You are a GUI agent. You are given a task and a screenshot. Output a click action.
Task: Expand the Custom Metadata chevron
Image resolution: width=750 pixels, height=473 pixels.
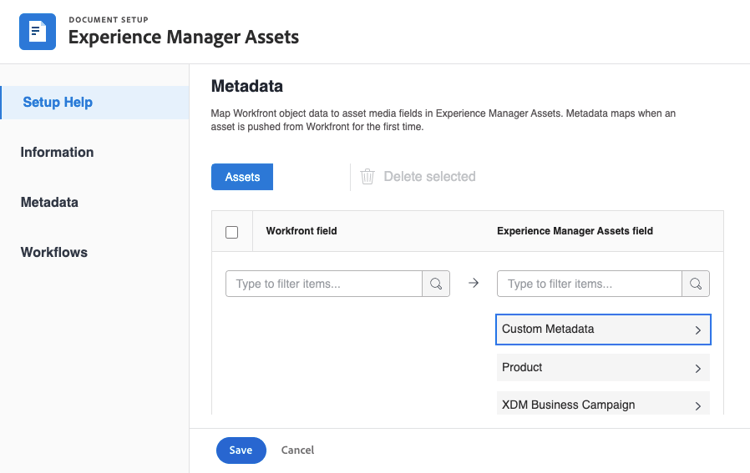[698, 330]
